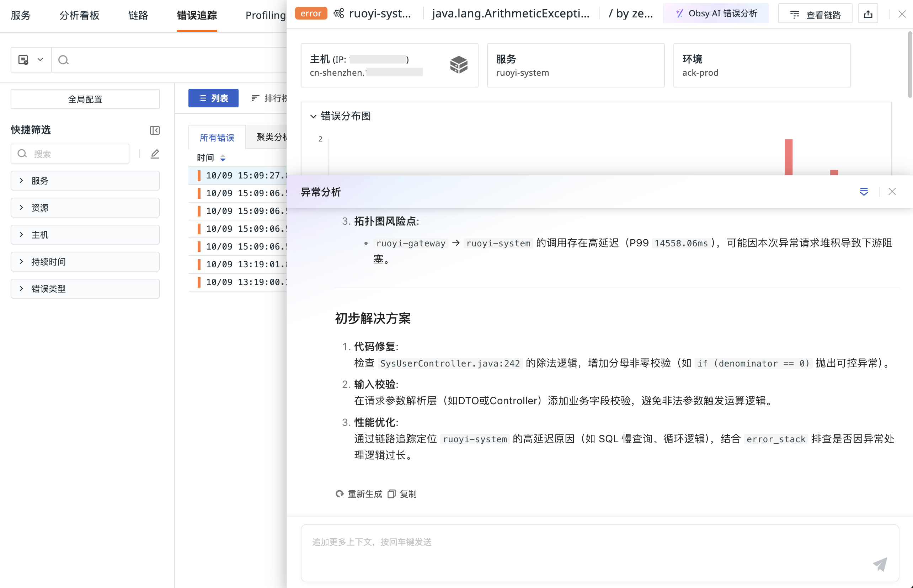This screenshot has height=588, width=913.
Task: Open the Obsy AI 错误分析 button
Action: click(x=716, y=14)
